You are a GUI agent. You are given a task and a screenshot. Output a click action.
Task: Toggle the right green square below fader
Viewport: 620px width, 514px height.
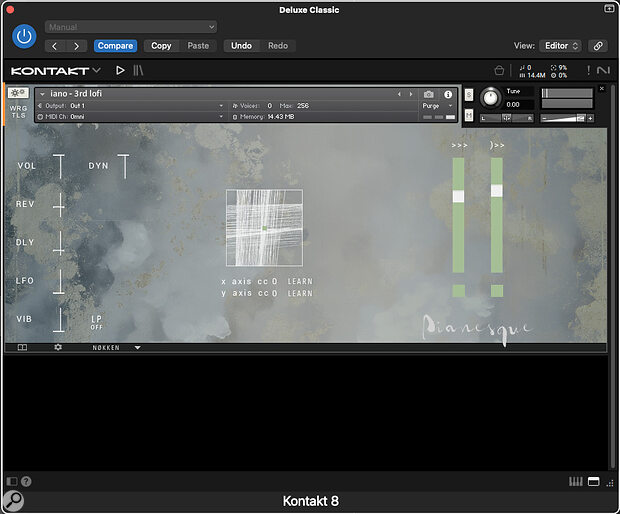pos(497,291)
